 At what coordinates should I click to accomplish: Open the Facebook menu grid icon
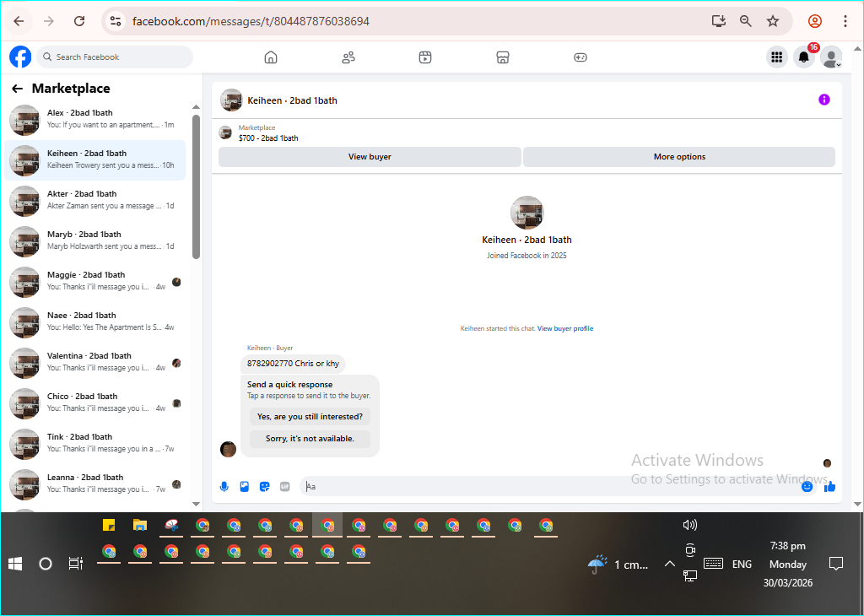(x=777, y=57)
